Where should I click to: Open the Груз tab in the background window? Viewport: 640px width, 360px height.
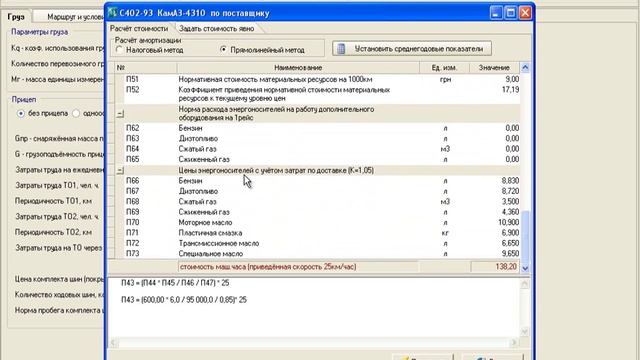16,17
